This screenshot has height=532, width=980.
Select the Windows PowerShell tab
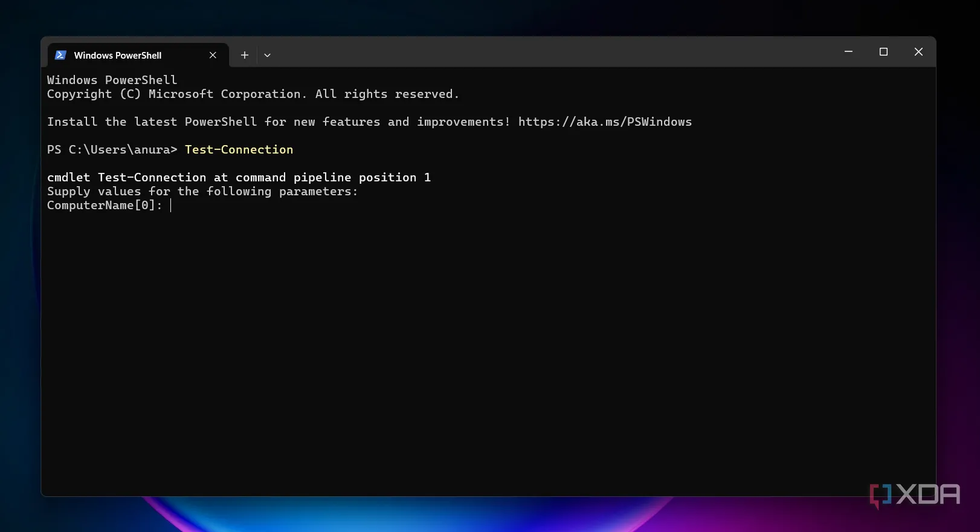[x=138, y=55]
